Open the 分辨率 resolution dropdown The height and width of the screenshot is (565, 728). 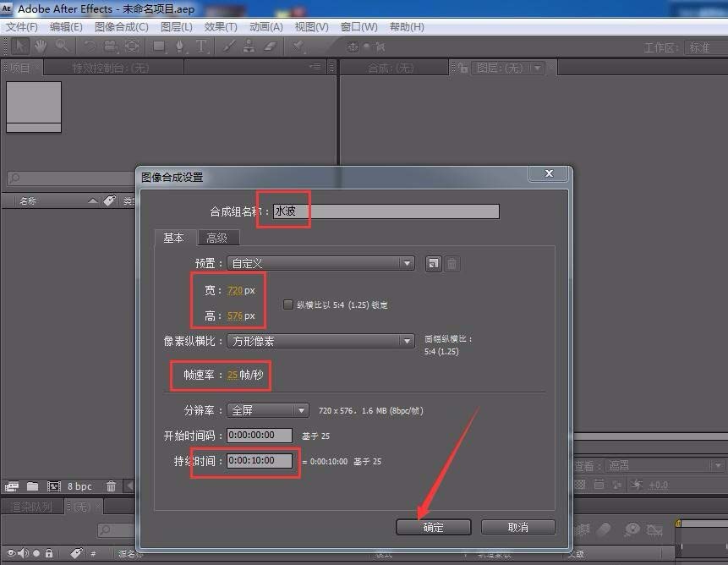267,410
